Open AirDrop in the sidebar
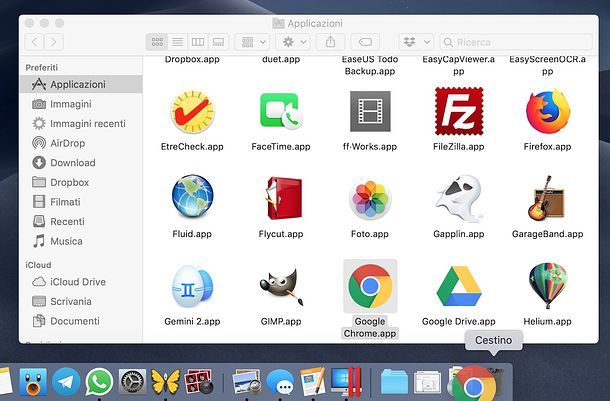 [81, 143]
